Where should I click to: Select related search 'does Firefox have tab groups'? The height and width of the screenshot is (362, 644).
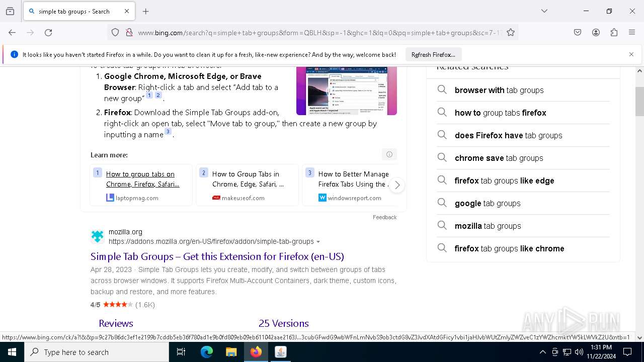(523, 135)
